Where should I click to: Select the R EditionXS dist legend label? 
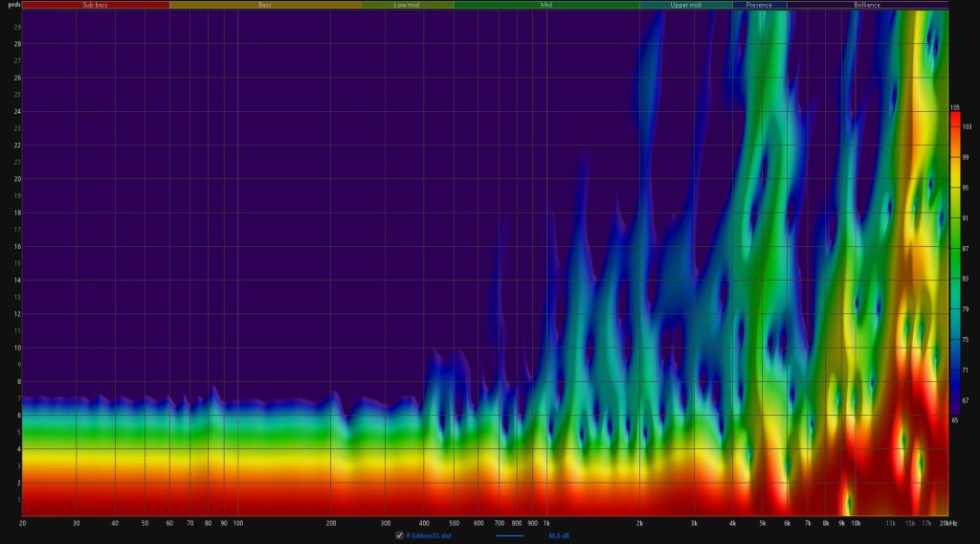click(x=429, y=536)
